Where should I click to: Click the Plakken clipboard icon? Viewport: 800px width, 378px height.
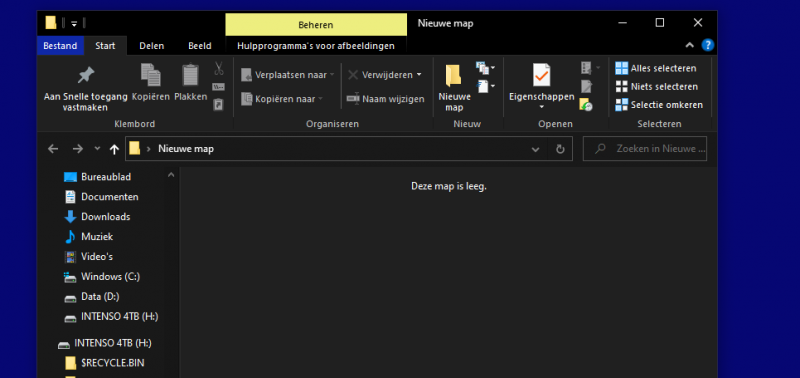coord(190,75)
